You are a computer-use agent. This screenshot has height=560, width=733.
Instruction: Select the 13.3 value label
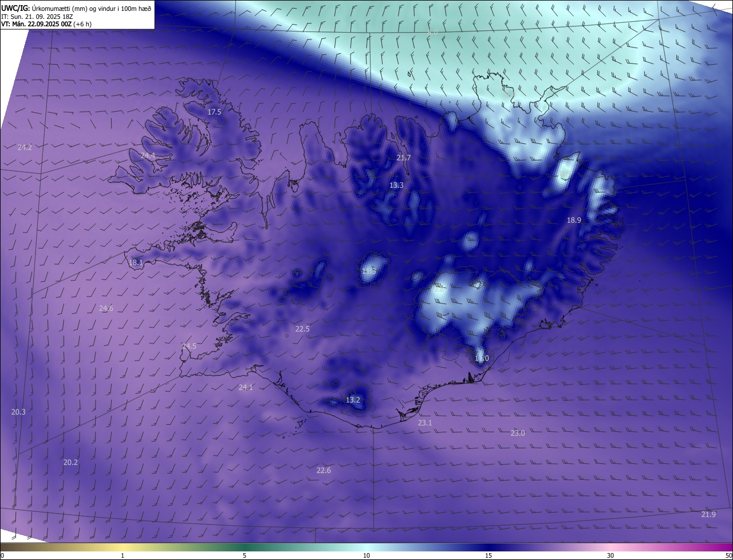click(x=396, y=185)
